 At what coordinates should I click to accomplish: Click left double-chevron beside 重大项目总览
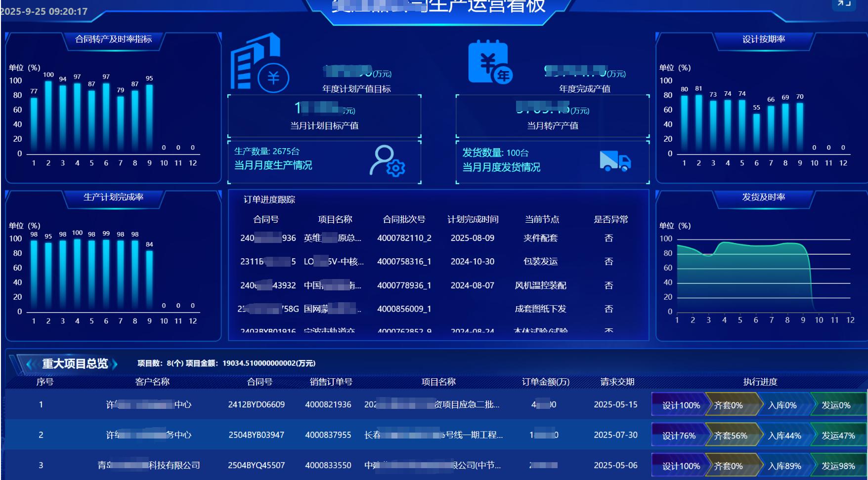29,364
